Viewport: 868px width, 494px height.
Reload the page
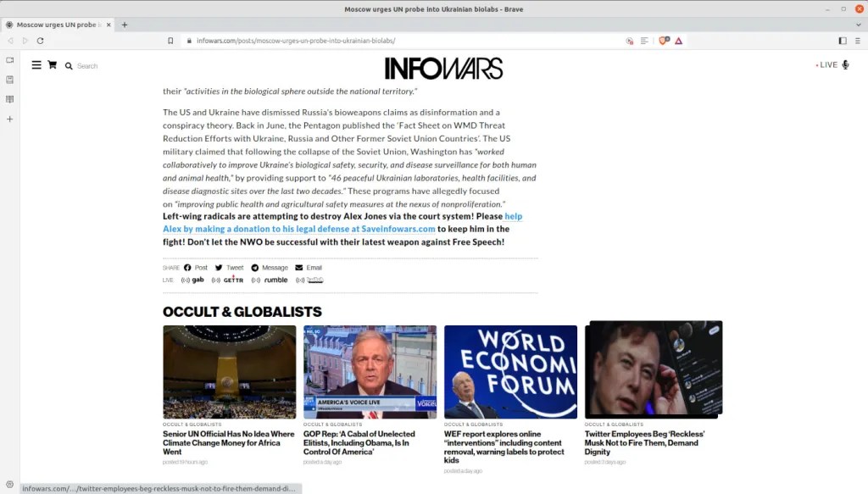(40, 41)
